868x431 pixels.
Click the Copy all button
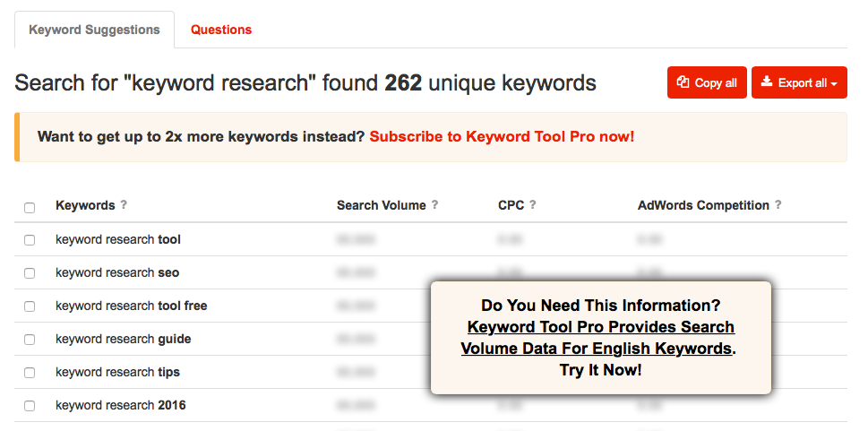tap(707, 82)
